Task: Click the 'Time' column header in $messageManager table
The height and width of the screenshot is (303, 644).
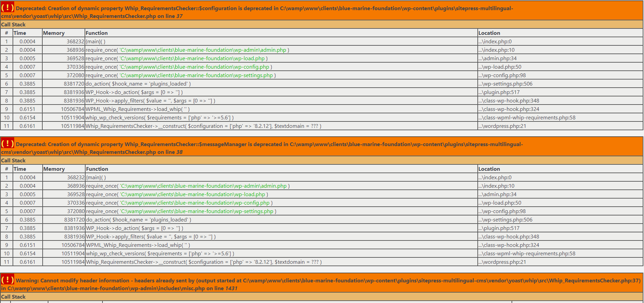Action: pos(20,169)
